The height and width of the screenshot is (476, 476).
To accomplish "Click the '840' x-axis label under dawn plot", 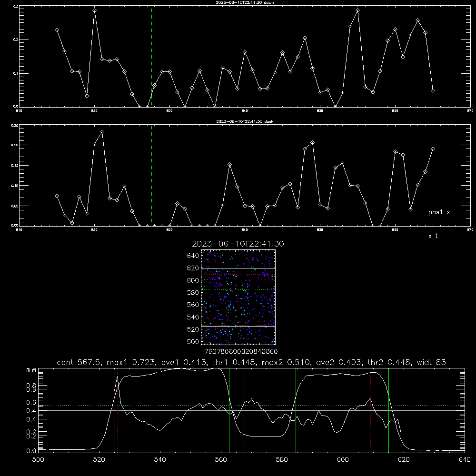I will 245,111.
